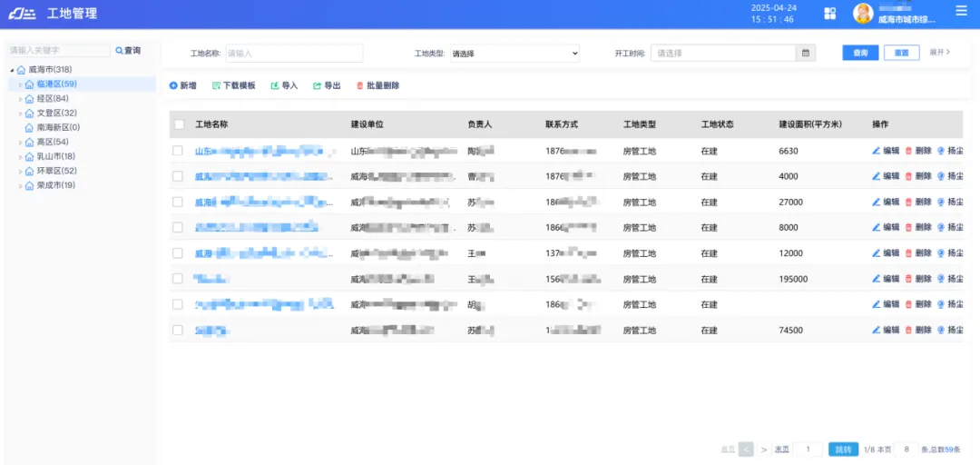The width and height of the screenshot is (980, 465).
Task: Click the user avatar icon
Action: click(x=863, y=14)
